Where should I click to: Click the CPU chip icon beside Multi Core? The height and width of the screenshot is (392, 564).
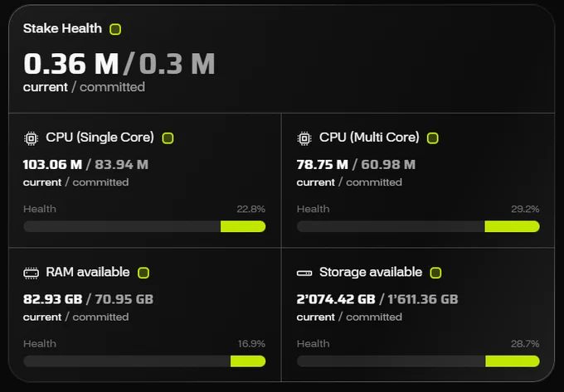(304, 138)
